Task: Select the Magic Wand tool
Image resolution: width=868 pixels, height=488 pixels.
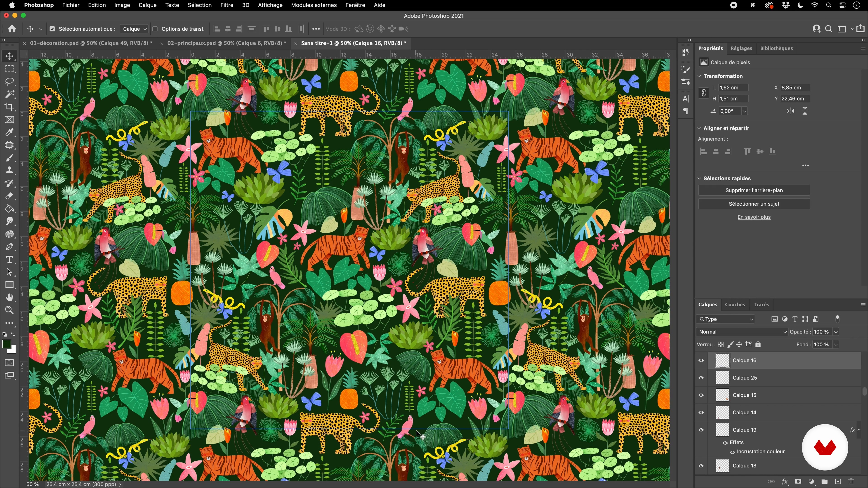Action: 9,94
